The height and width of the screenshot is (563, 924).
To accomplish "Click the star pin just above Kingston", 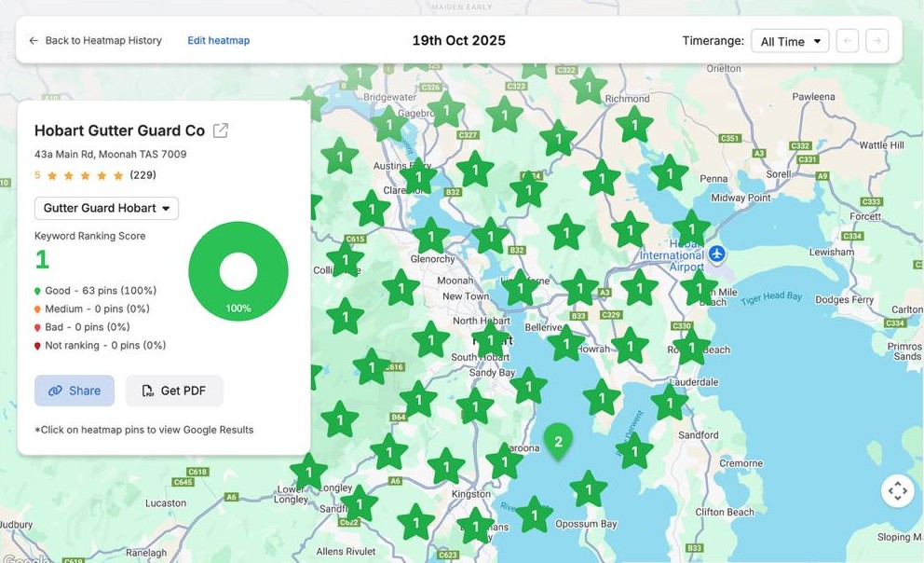I will [446, 466].
